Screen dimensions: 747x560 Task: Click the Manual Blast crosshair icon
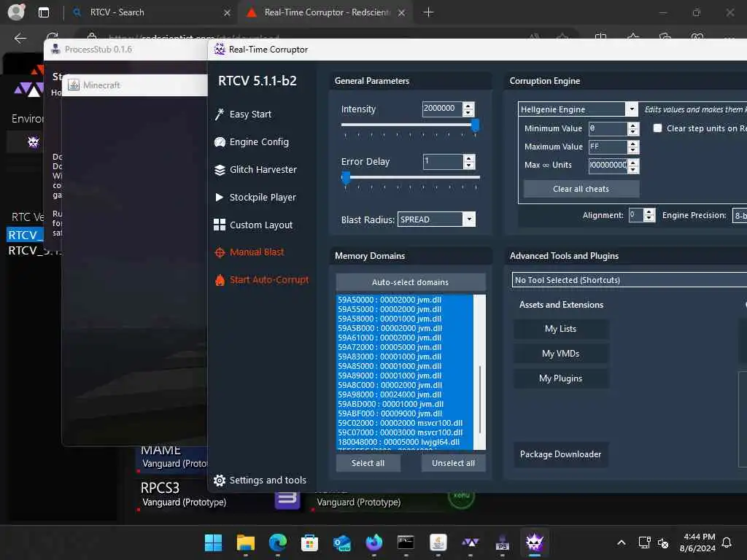pos(220,252)
